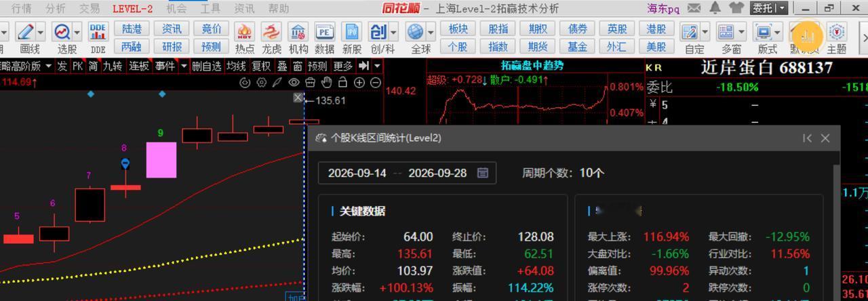Toggle 均线 moving average display
This screenshot has height=301, width=868.
pyautogui.click(x=236, y=66)
